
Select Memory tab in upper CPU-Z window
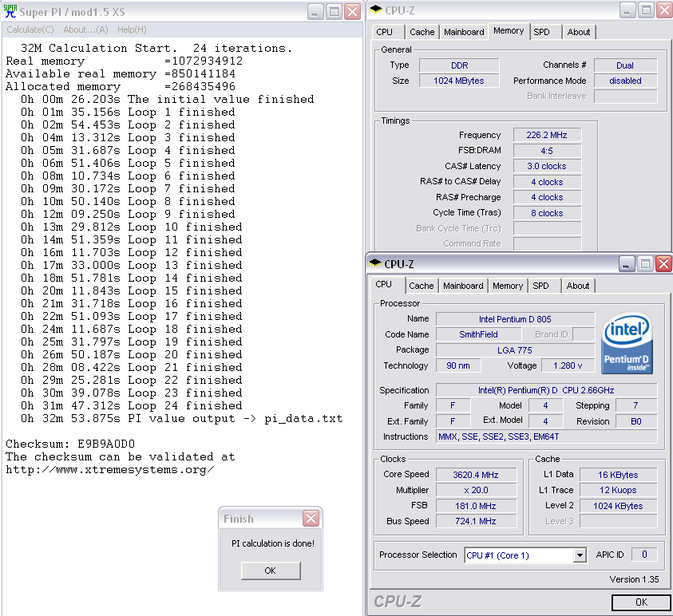click(509, 31)
